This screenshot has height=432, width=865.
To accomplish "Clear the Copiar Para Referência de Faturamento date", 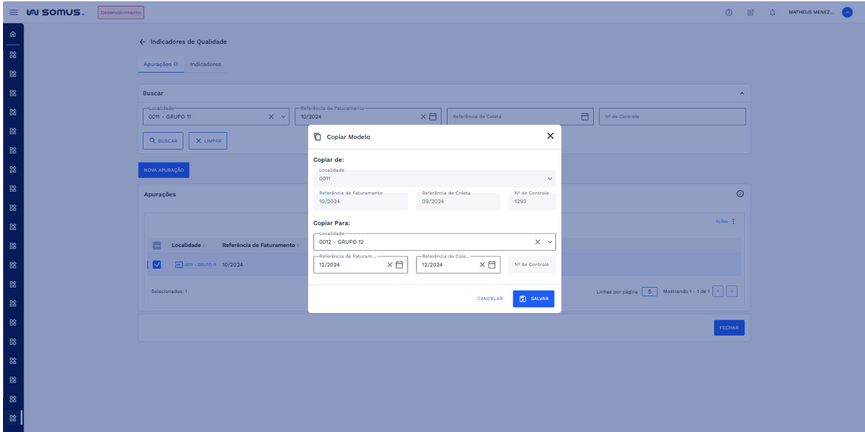I will 389,265.
